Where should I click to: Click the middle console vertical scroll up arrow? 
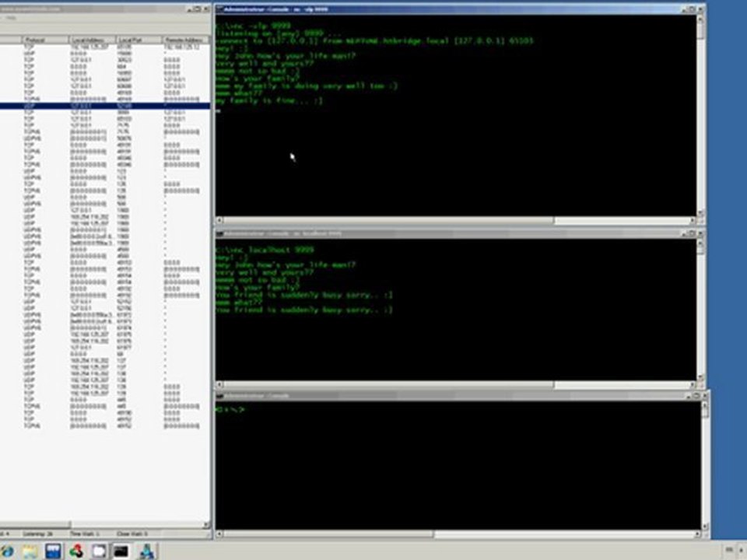[700, 243]
